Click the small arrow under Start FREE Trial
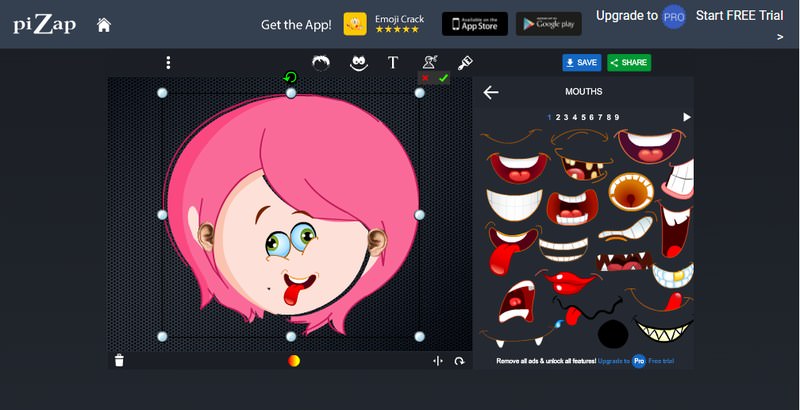This screenshot has height=410, width=800. coord(780,37)
